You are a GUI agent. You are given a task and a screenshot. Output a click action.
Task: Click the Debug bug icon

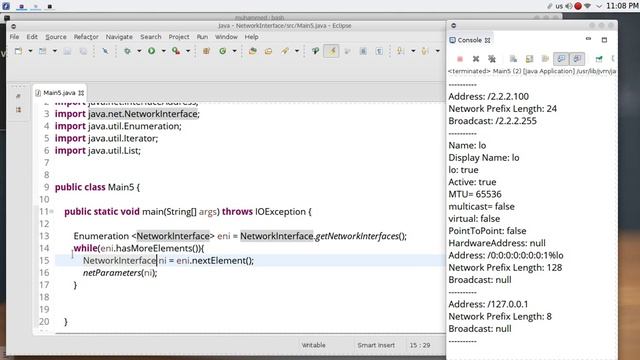pyautogui.click(x=127, y=51)
